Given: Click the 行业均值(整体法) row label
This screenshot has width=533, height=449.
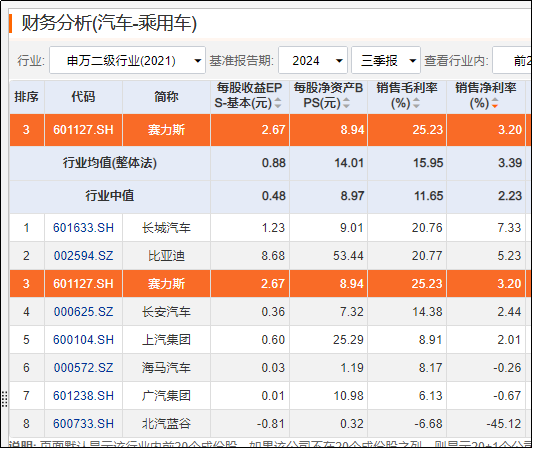Looking at the screenshot, I should (x=109, y=163).
